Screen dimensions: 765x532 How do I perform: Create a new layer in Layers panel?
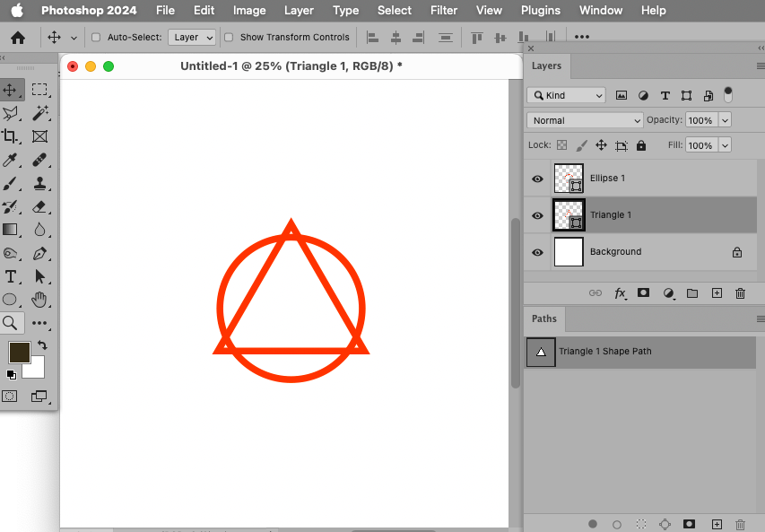click(x=717, y=293)
